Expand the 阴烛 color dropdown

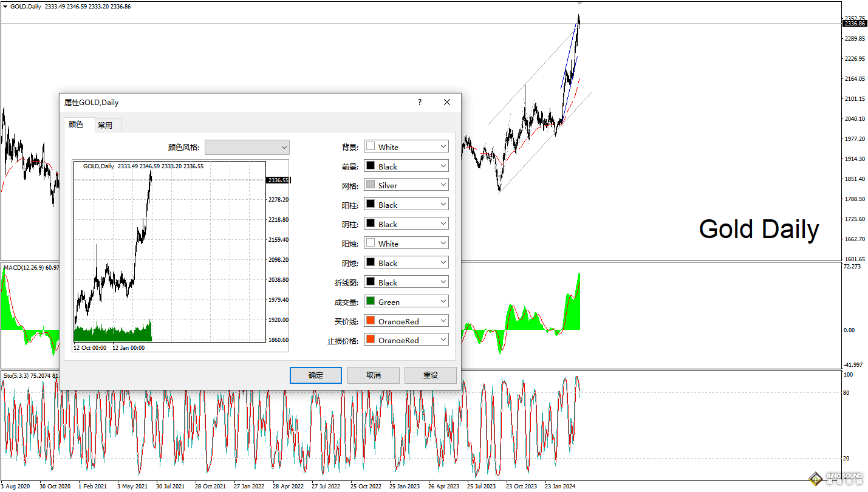[443, 262]
